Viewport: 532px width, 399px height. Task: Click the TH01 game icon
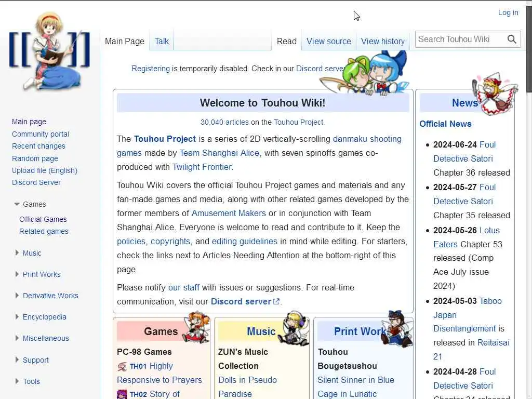pos(122,366)
